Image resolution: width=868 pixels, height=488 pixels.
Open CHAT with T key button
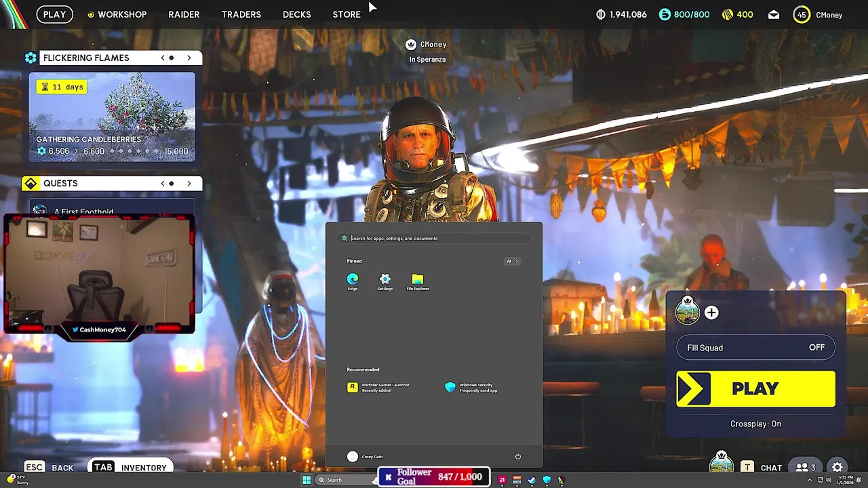[763, 467]
